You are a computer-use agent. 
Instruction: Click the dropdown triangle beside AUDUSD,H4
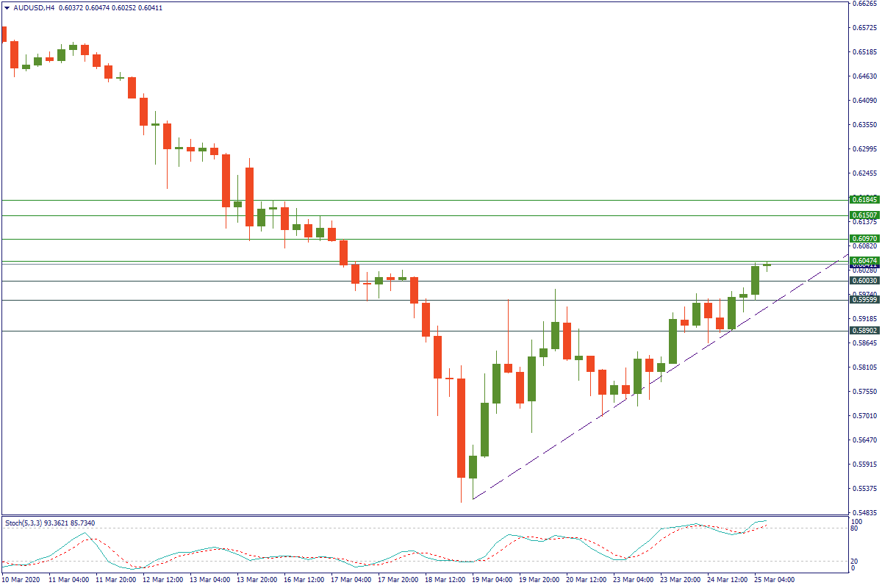coord(7,8)
